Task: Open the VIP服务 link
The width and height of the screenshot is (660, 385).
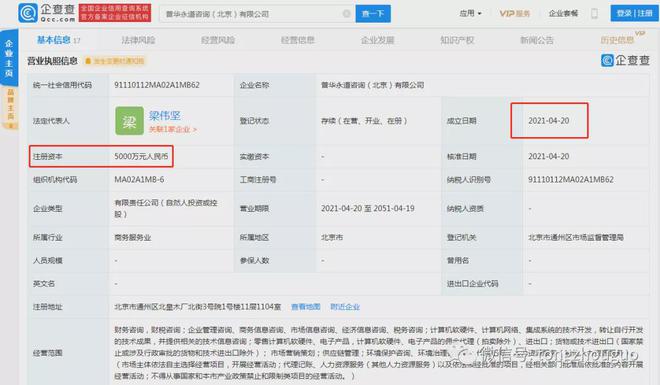Action: click(x=514, y=13)
